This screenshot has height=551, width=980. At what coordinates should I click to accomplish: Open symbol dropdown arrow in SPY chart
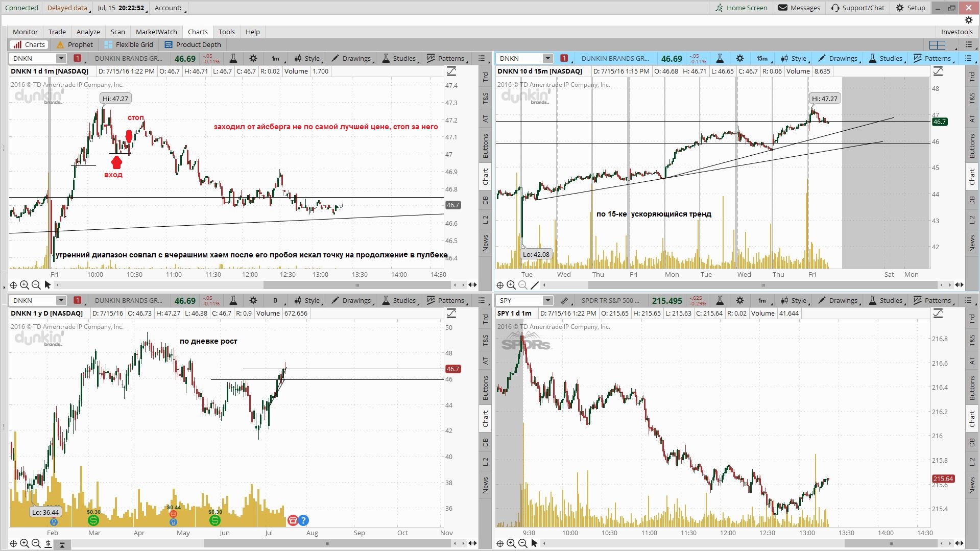[x=547, y=300]
